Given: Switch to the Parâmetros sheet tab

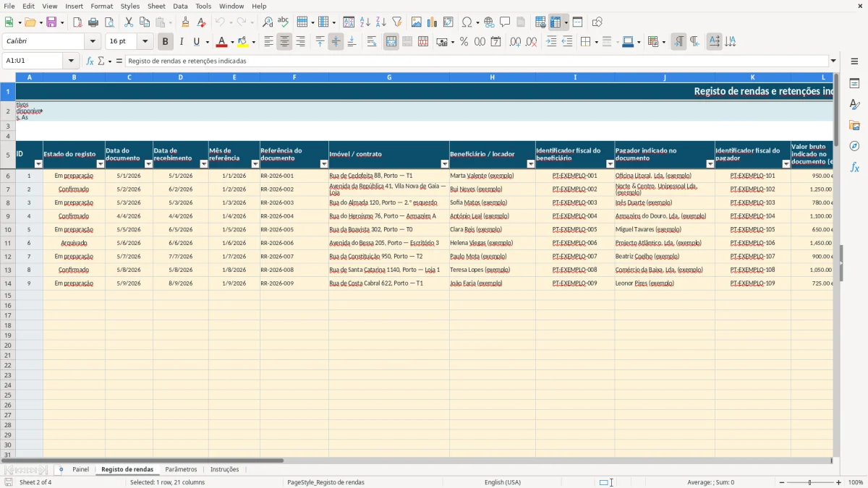Looking at the screenshot, I should [181, 469].
